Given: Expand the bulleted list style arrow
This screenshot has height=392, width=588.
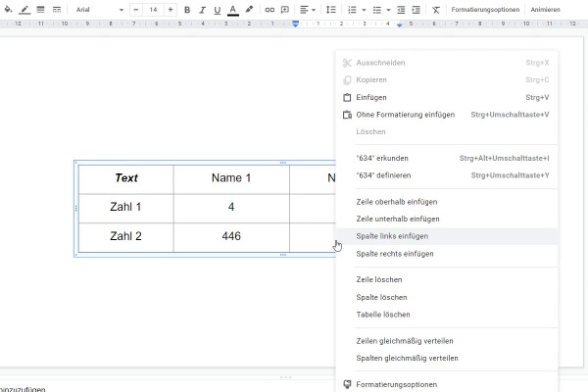Looking at the screenshot, I should coord(388,10).
